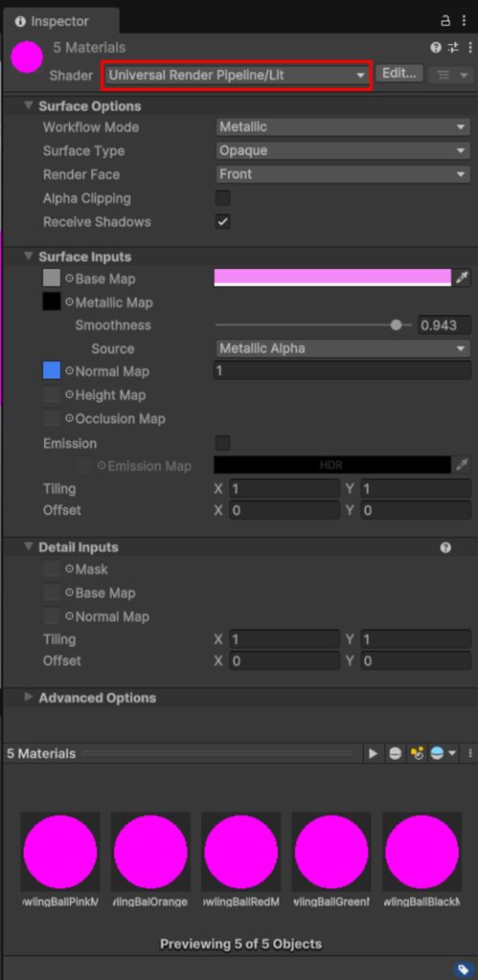Expand the Advanced Options section
Viewport: 478px width, 980px height.
[97, 698]
